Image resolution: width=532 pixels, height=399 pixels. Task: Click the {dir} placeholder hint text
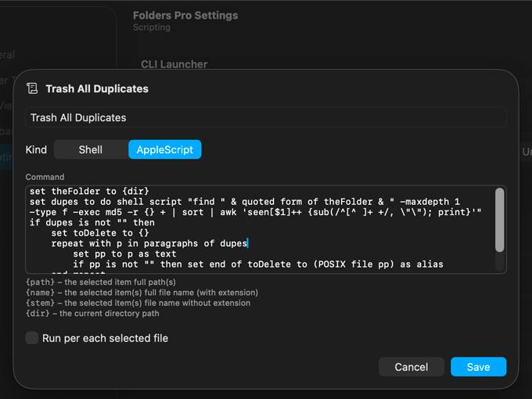[x=92, y=313]
